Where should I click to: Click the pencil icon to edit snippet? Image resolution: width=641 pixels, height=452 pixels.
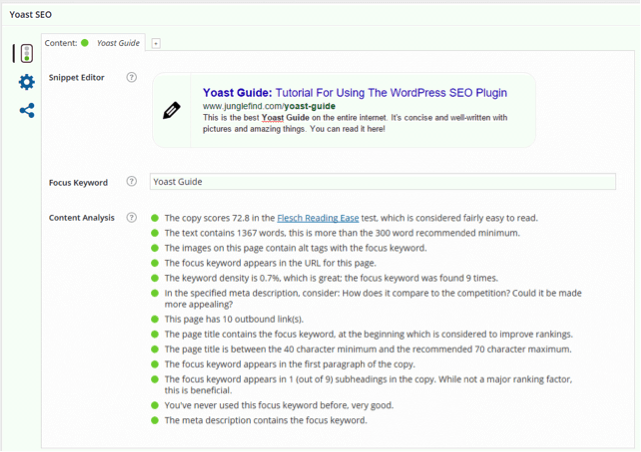pos(171,110)
